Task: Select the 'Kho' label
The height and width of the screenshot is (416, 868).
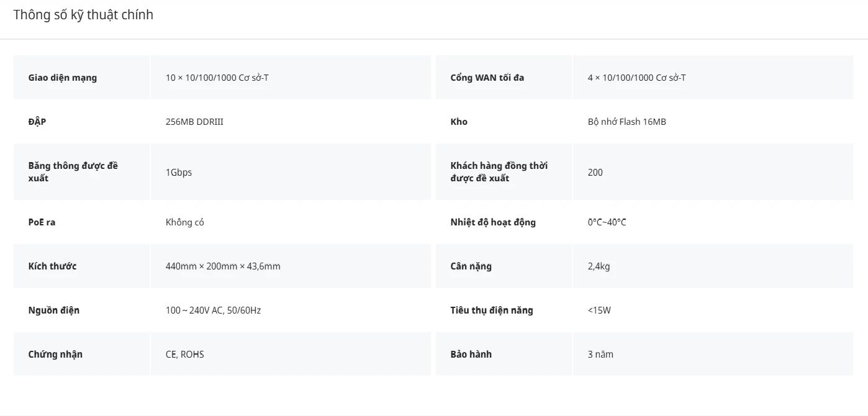Action: click(x=459, y=122)
